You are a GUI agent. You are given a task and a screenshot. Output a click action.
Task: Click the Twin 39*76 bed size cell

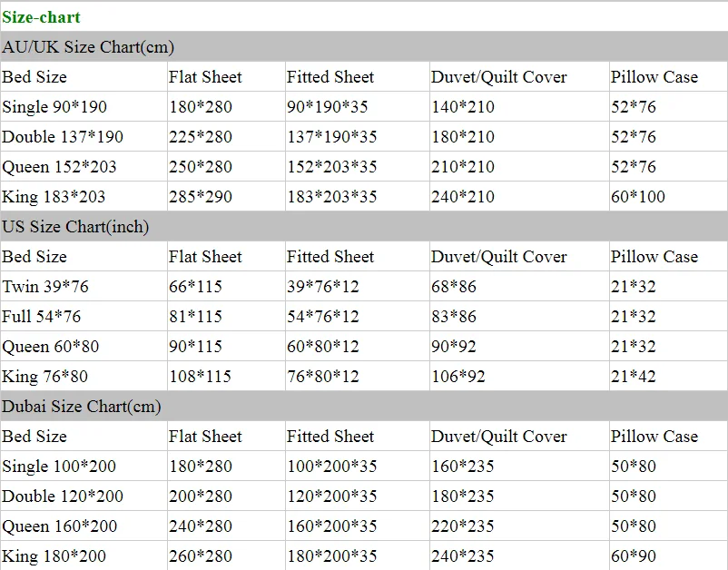tap(45, 286)
